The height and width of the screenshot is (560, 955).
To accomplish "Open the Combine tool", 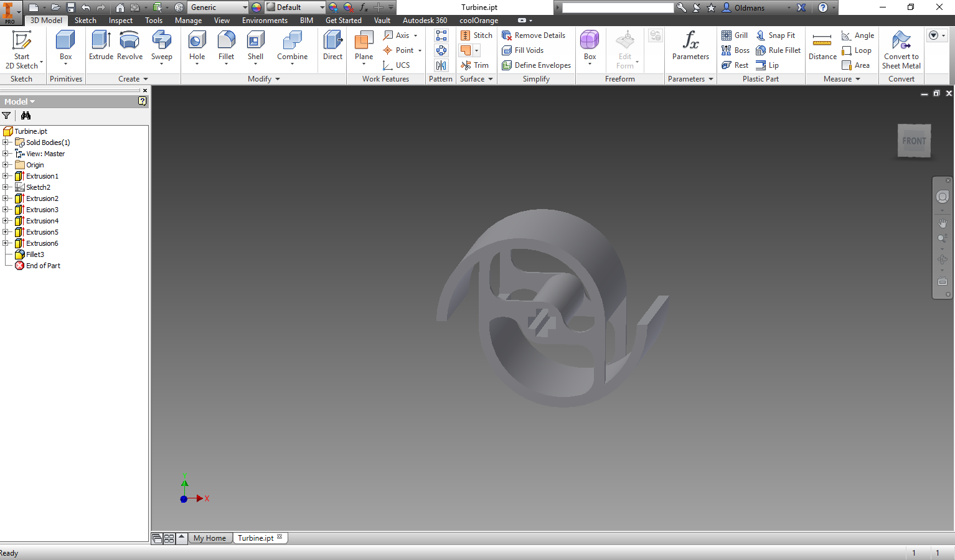I will tap(292, 47).
